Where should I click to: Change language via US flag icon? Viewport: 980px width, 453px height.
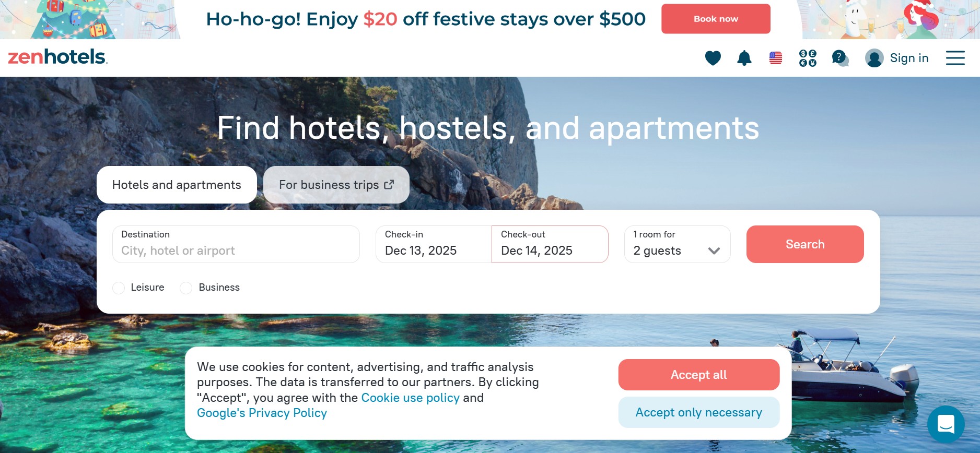tap(776, 58)
